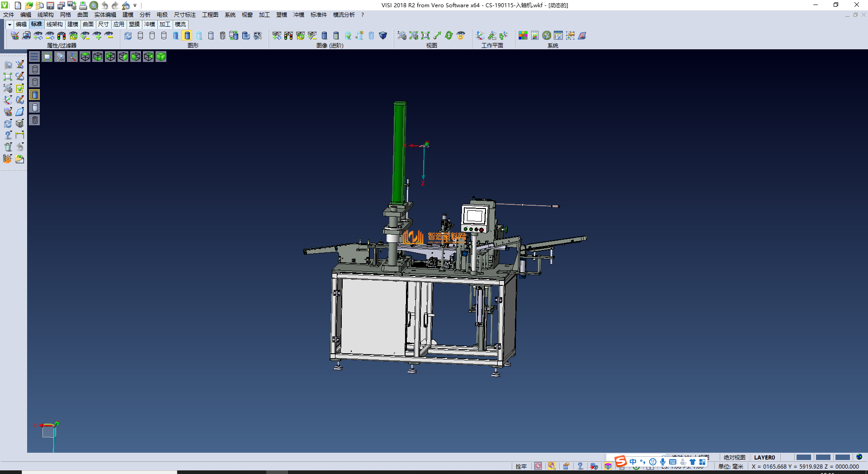Click the traffic light filter icon
Screen dimensions: 868x474
61,35
